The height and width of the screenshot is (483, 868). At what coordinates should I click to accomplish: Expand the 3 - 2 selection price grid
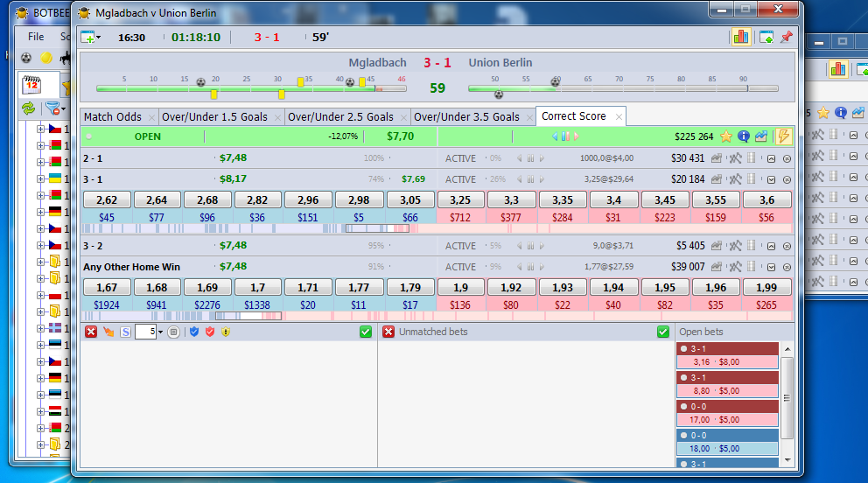point(771,246)
